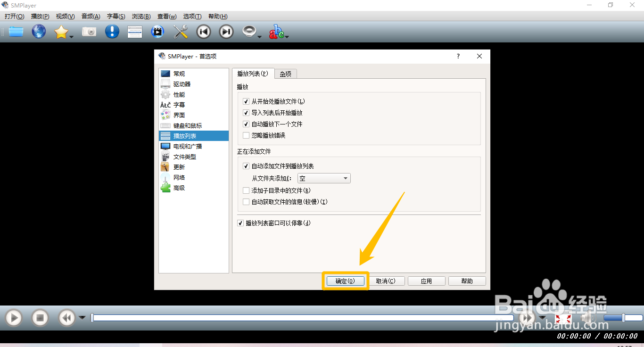Image resolution: width=644 pixels, height=347 pixels.
Task: Open preferences with wrench tools icon
Action: tap(180, 32)
